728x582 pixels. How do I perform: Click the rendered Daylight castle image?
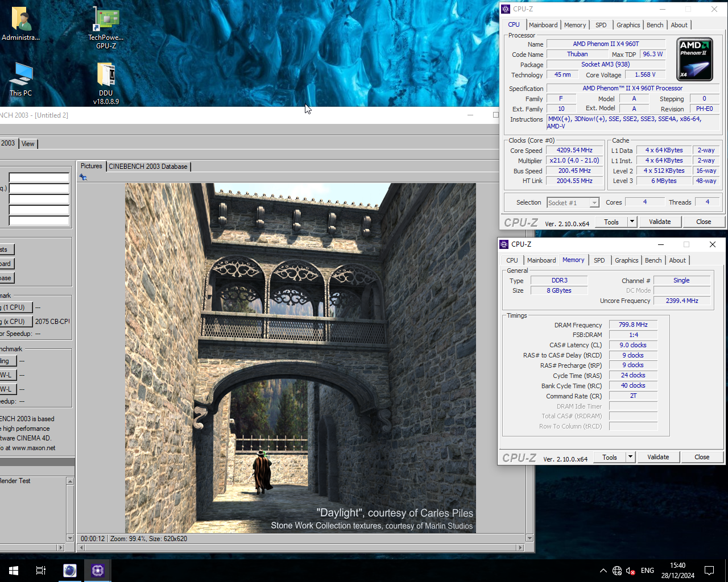tap(300, 358)
